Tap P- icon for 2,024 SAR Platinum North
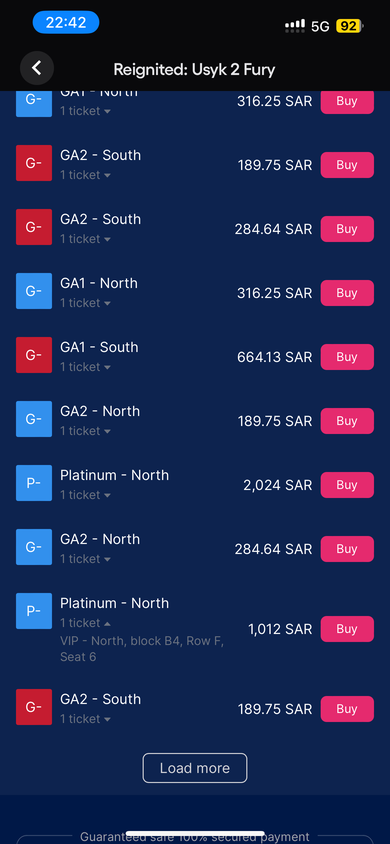390x844 pixels. 34,483
